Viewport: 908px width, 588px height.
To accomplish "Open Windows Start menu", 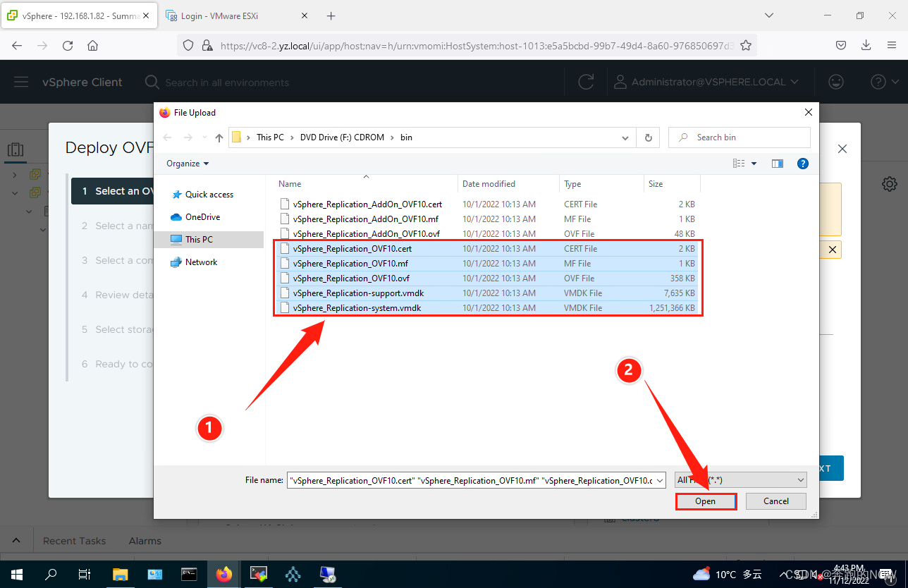I will 17,574.
